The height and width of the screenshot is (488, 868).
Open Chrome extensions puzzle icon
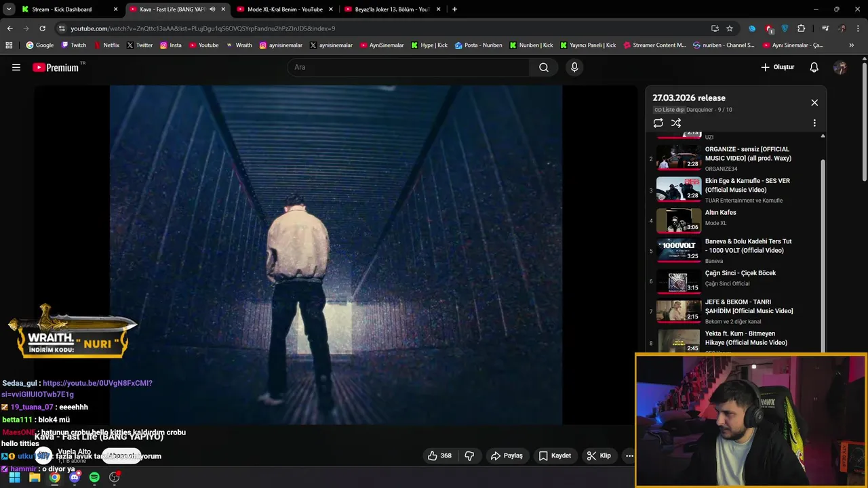[x=802, y=28]
